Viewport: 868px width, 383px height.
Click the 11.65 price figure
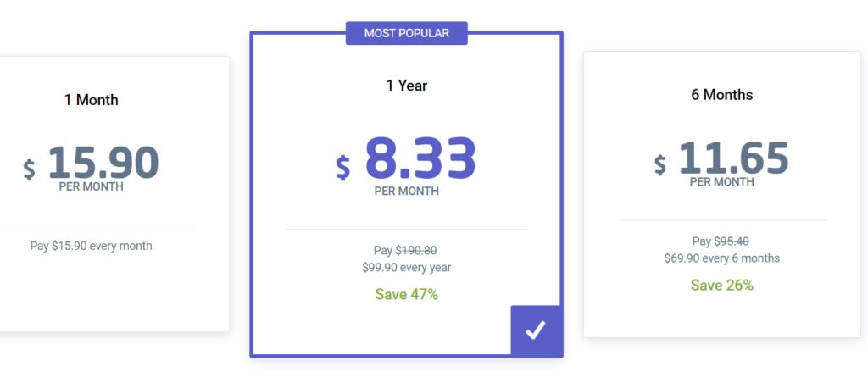pos(733,158)
